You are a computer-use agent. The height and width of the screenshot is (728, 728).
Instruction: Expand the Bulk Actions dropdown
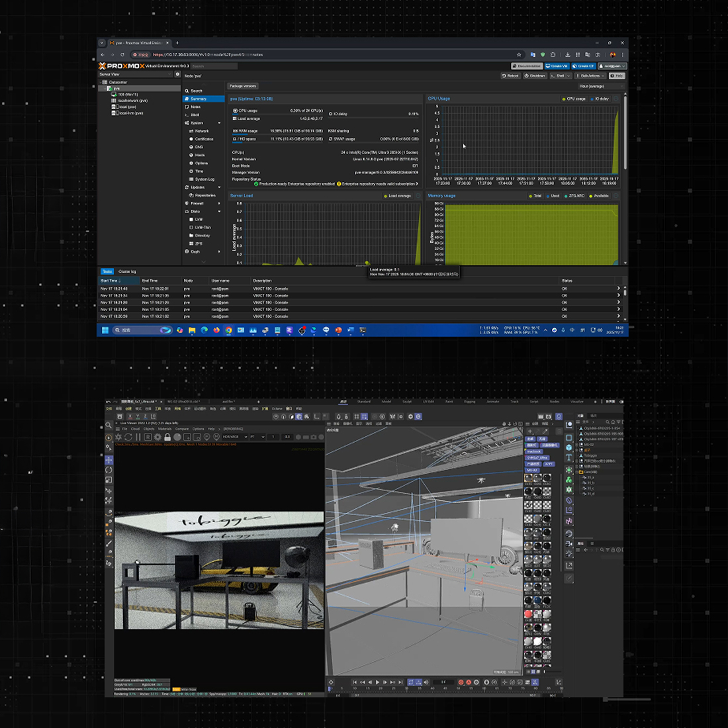click(x=590, y=75)
